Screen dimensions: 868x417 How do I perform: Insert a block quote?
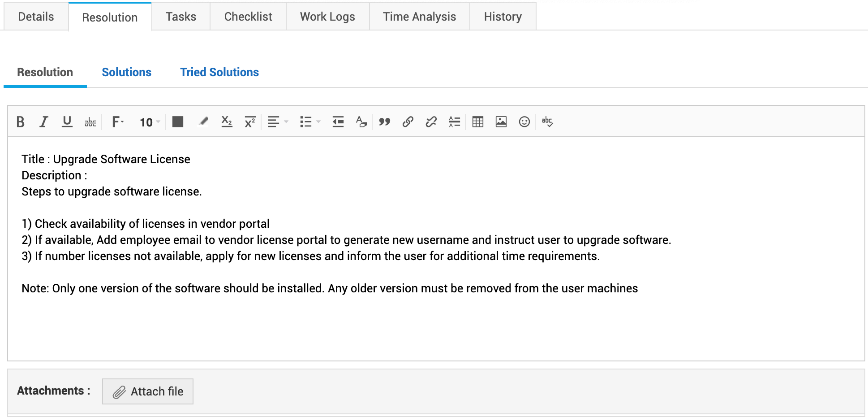(385, 122)
